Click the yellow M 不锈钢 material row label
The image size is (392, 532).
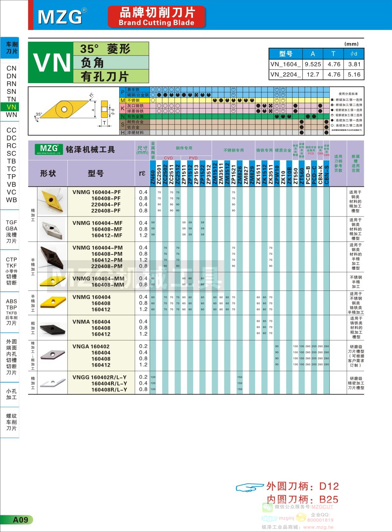(134, 100)
